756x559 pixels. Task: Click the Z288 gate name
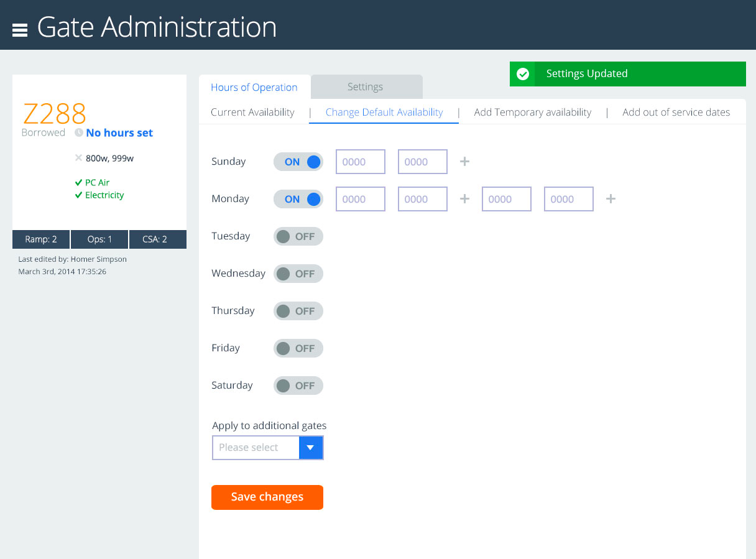click(55, 114)
